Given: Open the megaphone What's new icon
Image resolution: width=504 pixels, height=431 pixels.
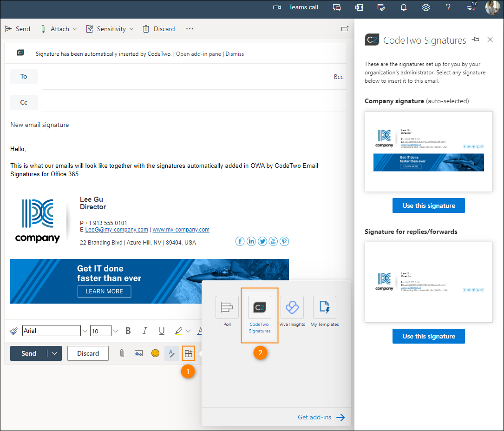Looking at the screenshot, I should (x=471, y=7).
